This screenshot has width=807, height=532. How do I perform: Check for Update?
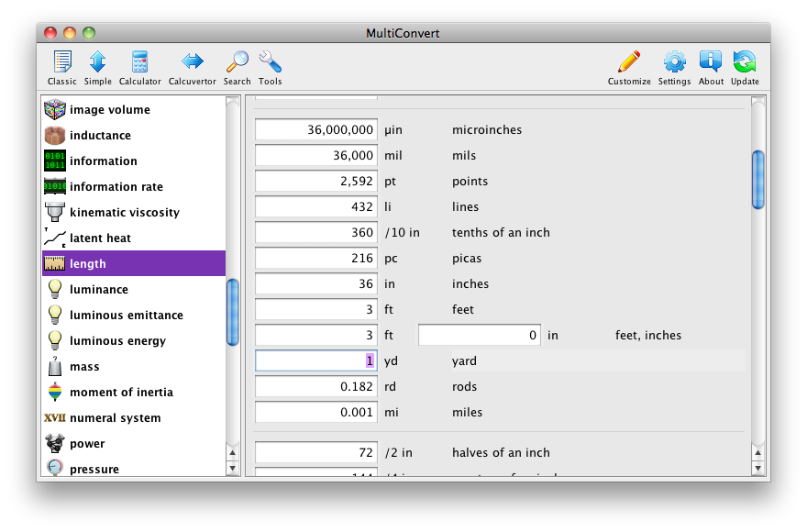(745, 68)
